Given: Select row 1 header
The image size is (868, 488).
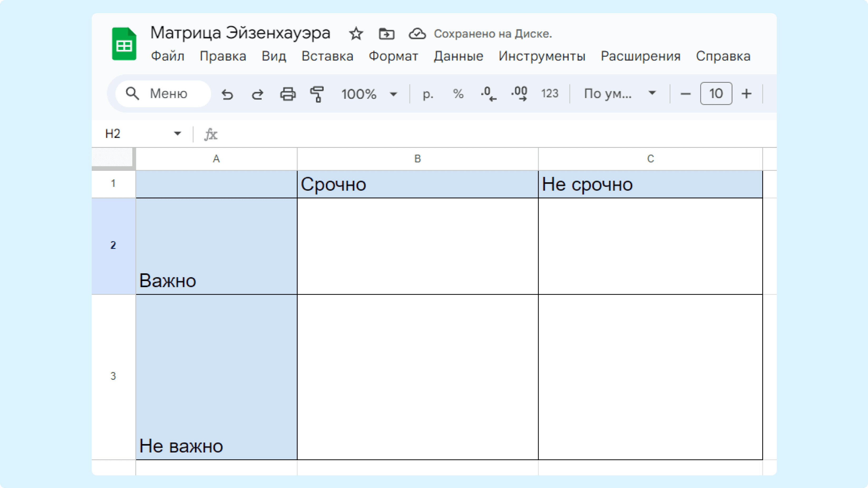Looking at the screenshot, I should click(113, 184).
